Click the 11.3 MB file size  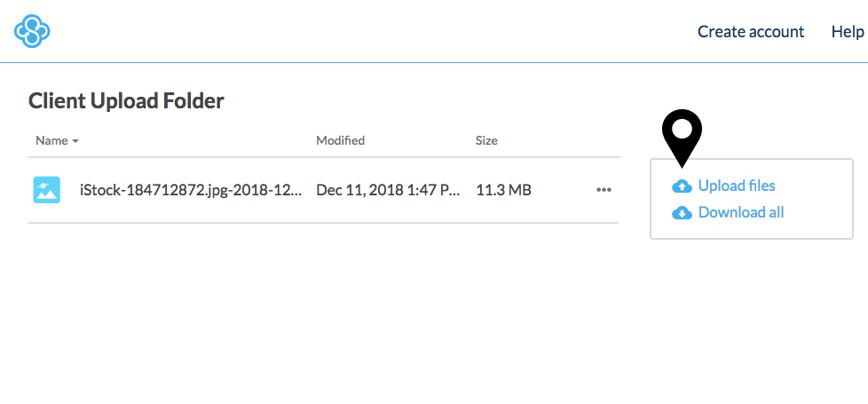(503, 189)
